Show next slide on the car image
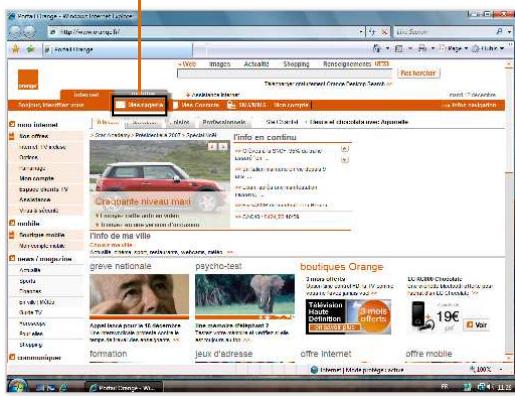This screenshot has width=515, height=396. pyautogui.click(x=223, y=146)
